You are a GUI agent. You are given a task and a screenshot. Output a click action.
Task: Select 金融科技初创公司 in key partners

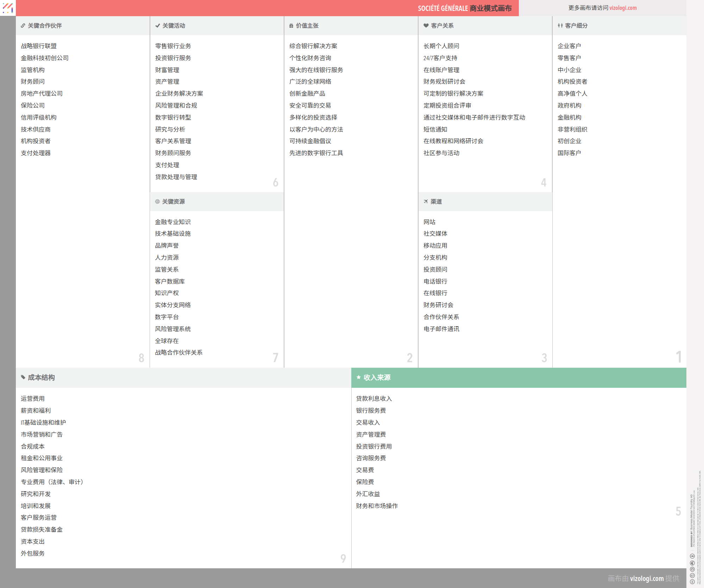point(45,58)
